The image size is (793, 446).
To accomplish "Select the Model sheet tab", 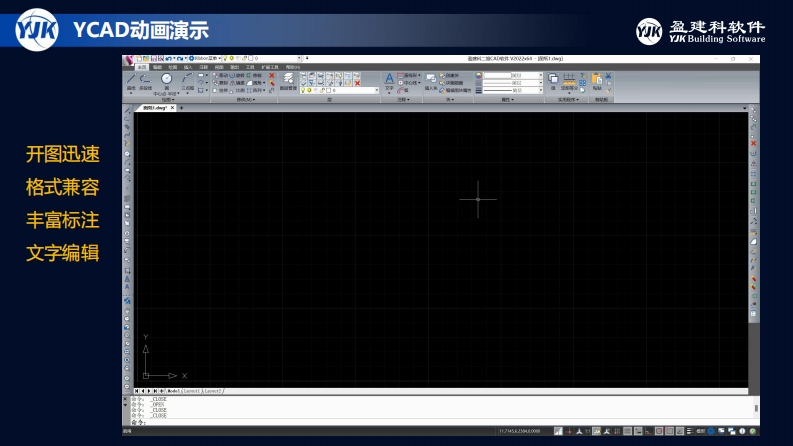I will pyautogui.click(x=173, y=391).
